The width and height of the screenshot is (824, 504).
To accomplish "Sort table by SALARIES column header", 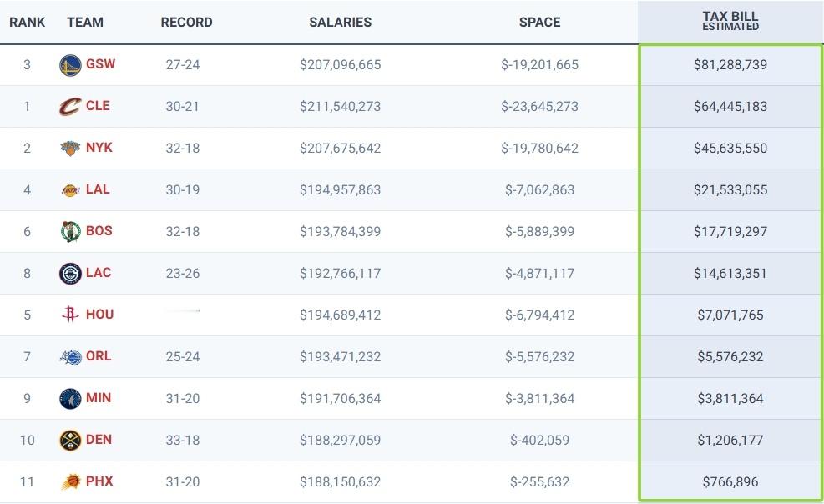I will (x=340, y=22).
